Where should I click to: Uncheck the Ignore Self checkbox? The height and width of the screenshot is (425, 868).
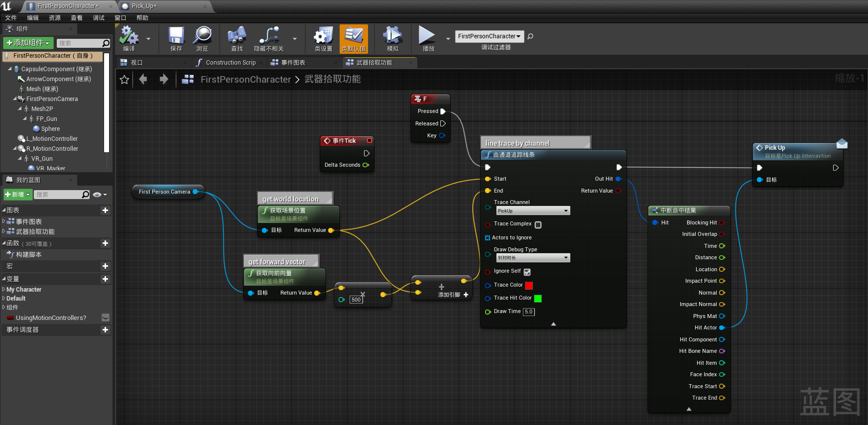pos(527,272)
